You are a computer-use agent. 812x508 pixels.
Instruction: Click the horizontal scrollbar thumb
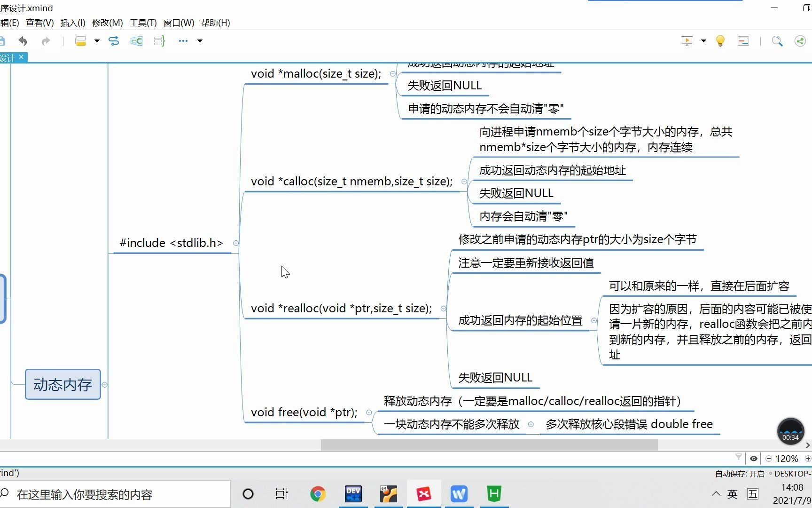click(489, 445)
